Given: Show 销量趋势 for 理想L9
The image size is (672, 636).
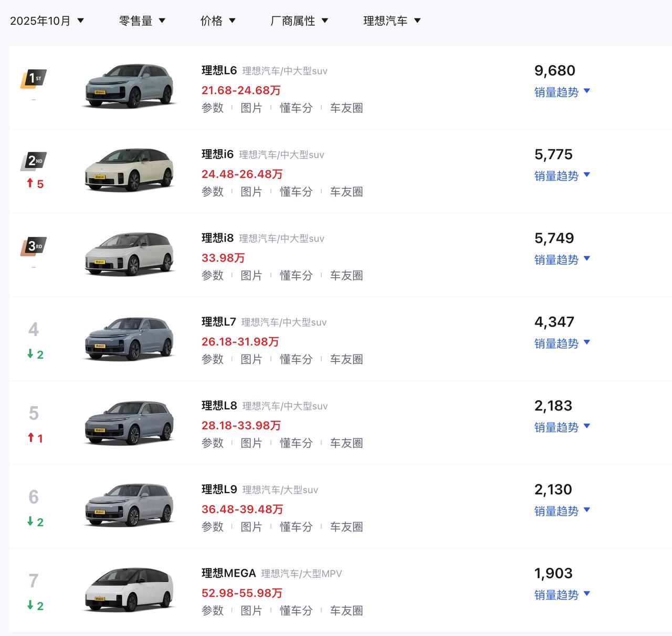Looking at the screenshot, I should (x=562, y=511).
